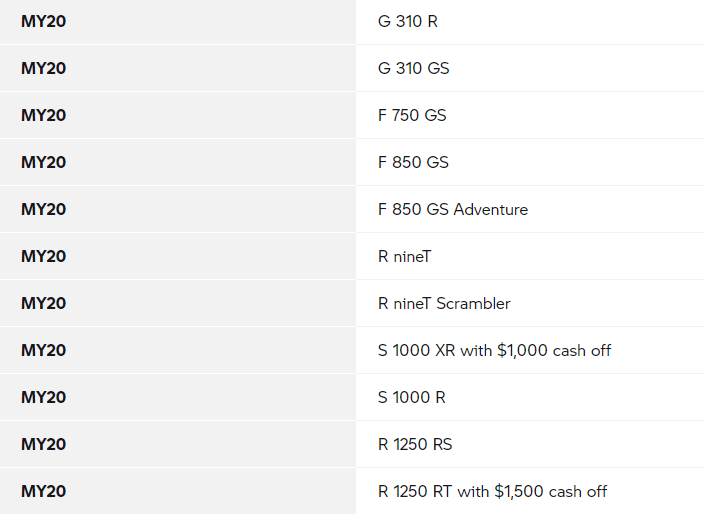
Task: Click MY20 label beside S 1000 XR
Action: [x=44, y=350]
